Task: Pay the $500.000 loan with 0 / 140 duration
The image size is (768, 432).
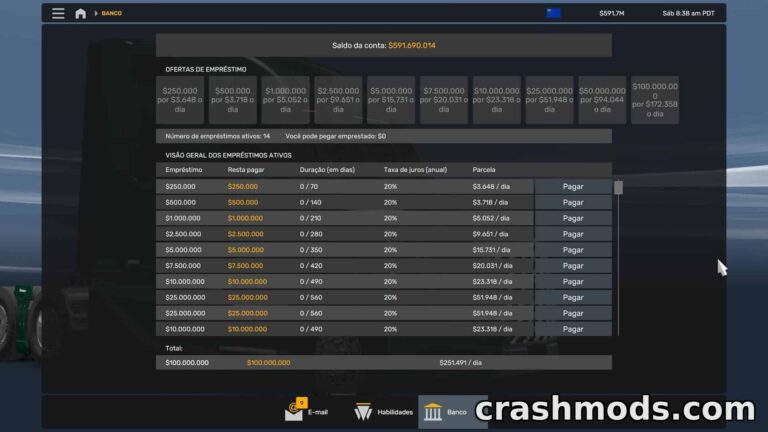Action: point(573,202)
